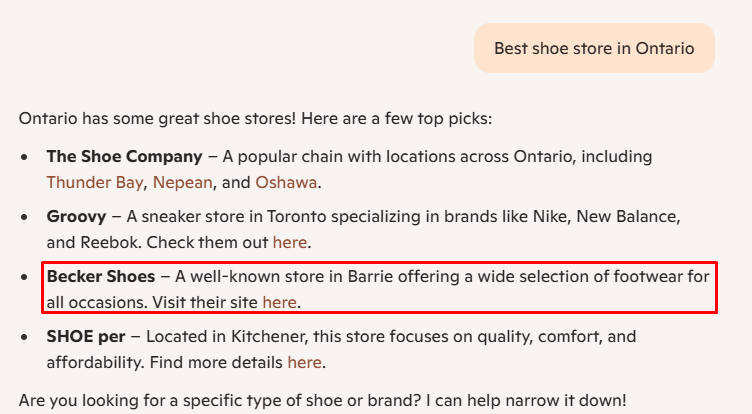Click the bullet point beside Becker Shoes

click(x=25, y=276)
